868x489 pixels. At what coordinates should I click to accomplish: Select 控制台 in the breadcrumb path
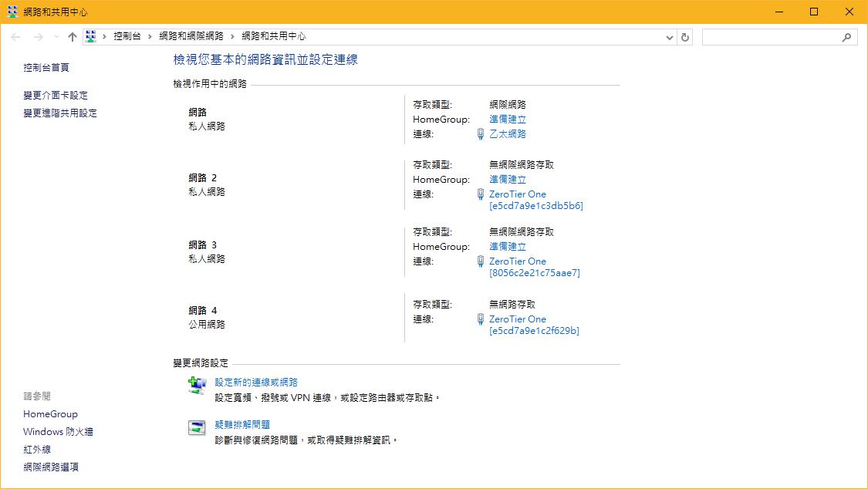pyautogui.click(x=127, y=36)
